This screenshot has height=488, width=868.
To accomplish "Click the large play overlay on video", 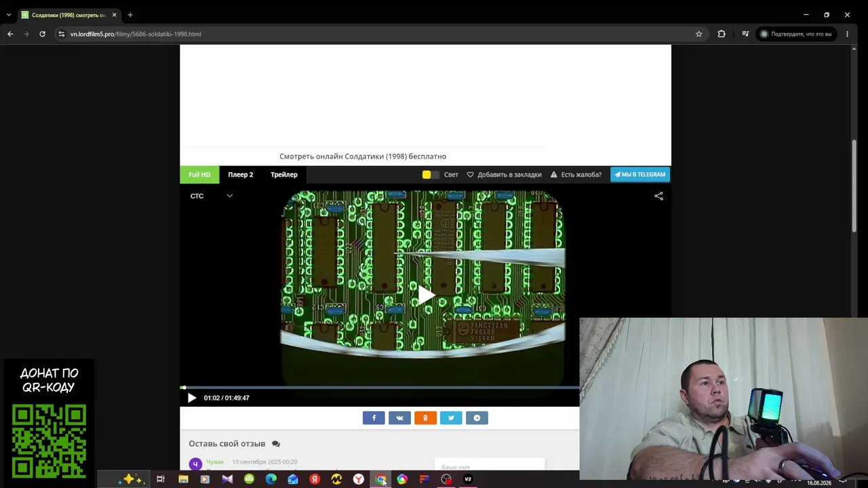I will tap(425, 296).
